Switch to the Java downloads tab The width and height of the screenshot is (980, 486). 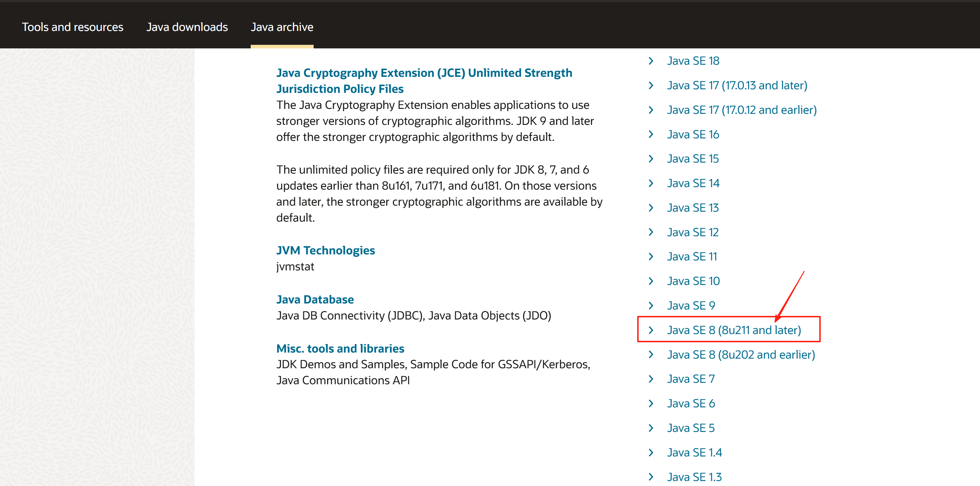click(187, 27)
